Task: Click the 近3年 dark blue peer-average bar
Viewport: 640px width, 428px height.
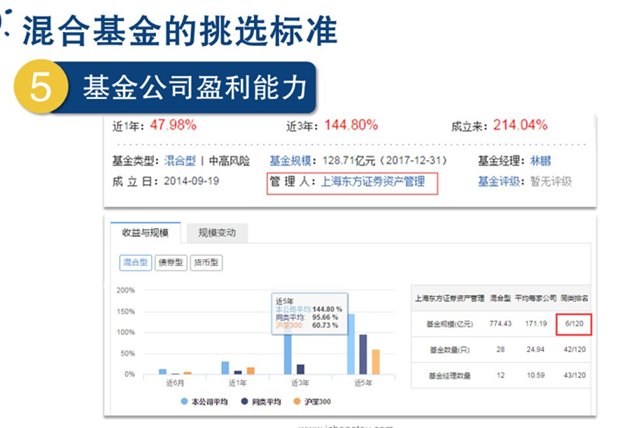Action: tap(300, 369)
